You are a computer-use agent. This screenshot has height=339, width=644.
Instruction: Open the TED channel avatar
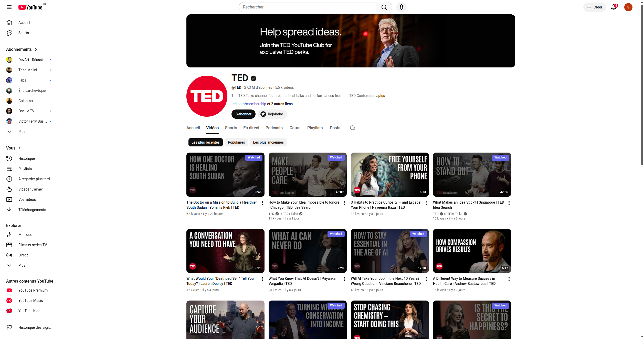(207, 96)
